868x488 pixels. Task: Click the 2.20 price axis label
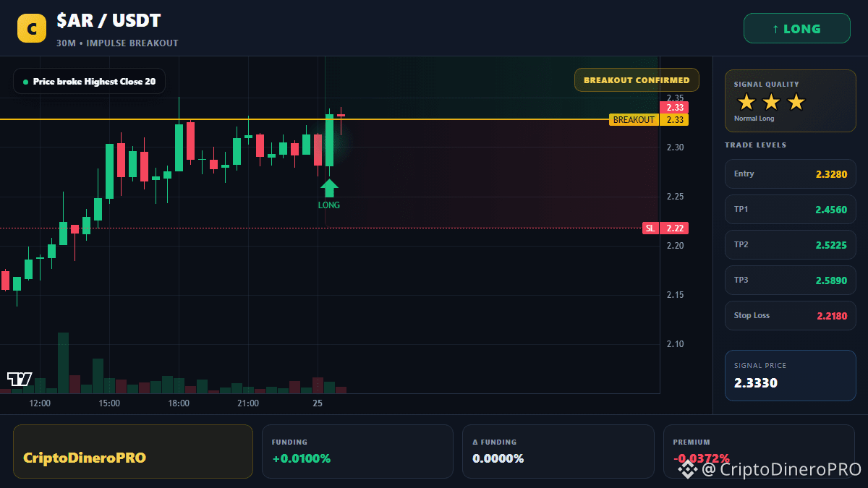(676, 246)
